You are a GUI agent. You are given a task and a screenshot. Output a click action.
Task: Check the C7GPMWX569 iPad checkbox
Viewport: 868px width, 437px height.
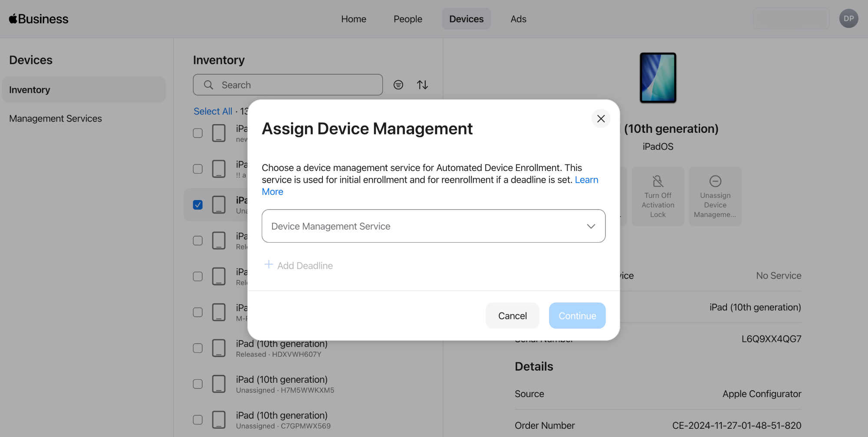click(x=197, y=420)
